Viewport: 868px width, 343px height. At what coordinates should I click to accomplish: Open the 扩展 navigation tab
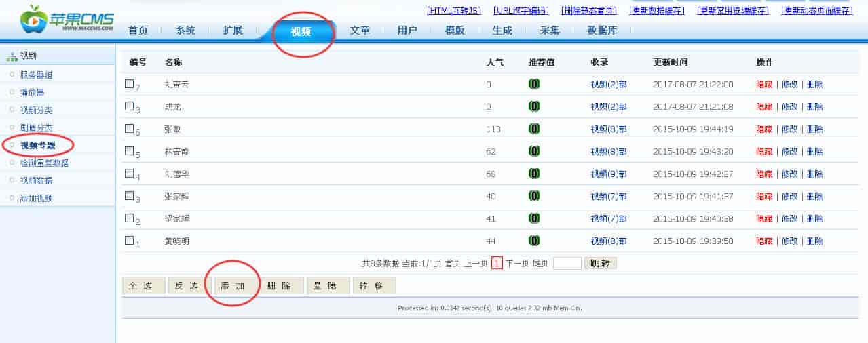pyautogui.click(x=233, y=31)
